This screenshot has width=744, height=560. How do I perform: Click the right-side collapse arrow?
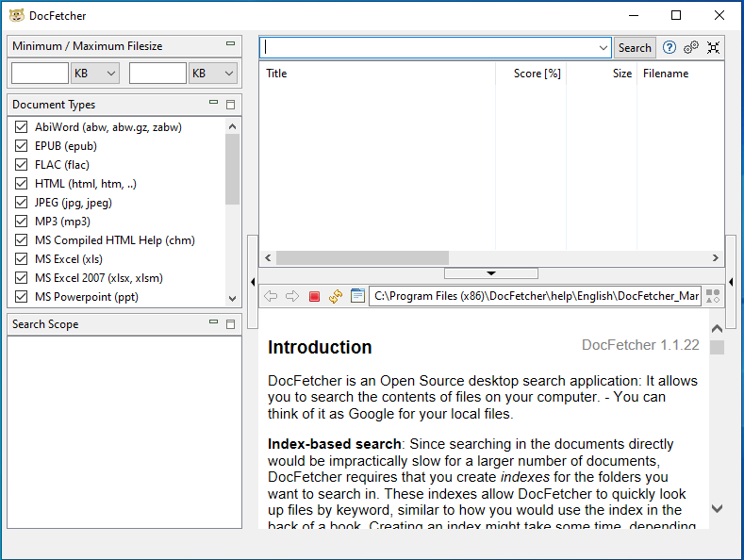pyautogui.click(x=731, y=282)
